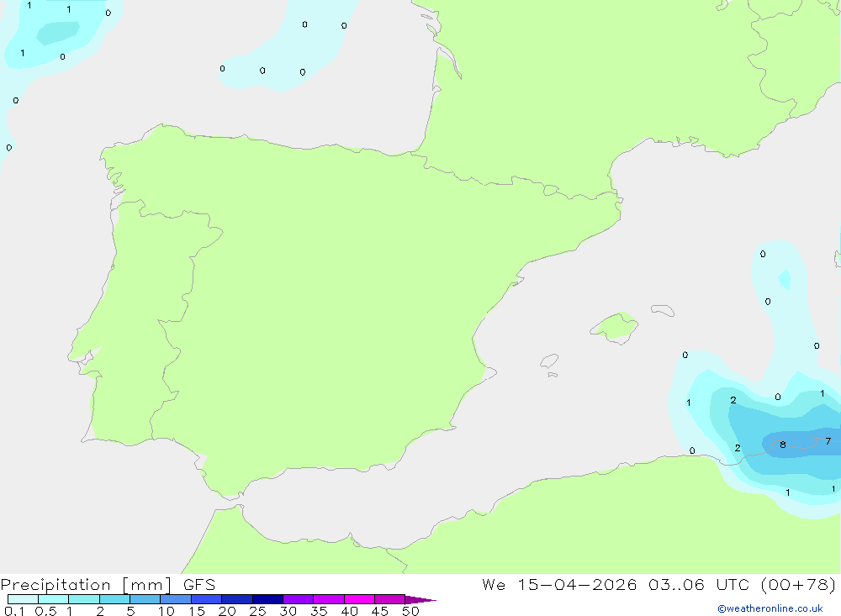Screen dimensions: 841x616
Task: Click the legend label '0.5'
Action: [x=45, y=611]
